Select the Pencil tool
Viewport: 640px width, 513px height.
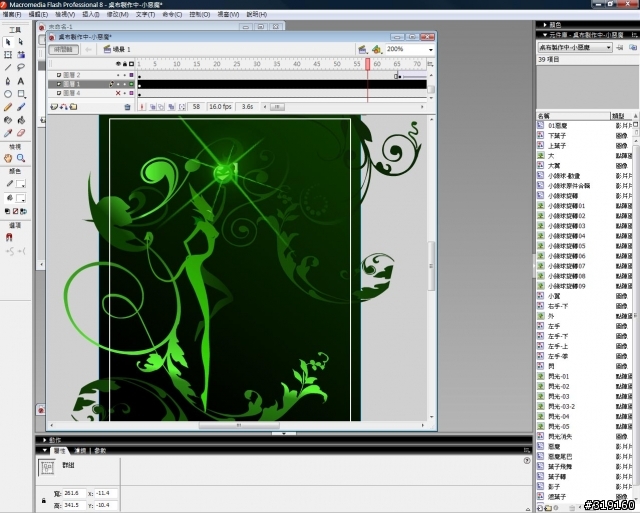click(8, 107)
